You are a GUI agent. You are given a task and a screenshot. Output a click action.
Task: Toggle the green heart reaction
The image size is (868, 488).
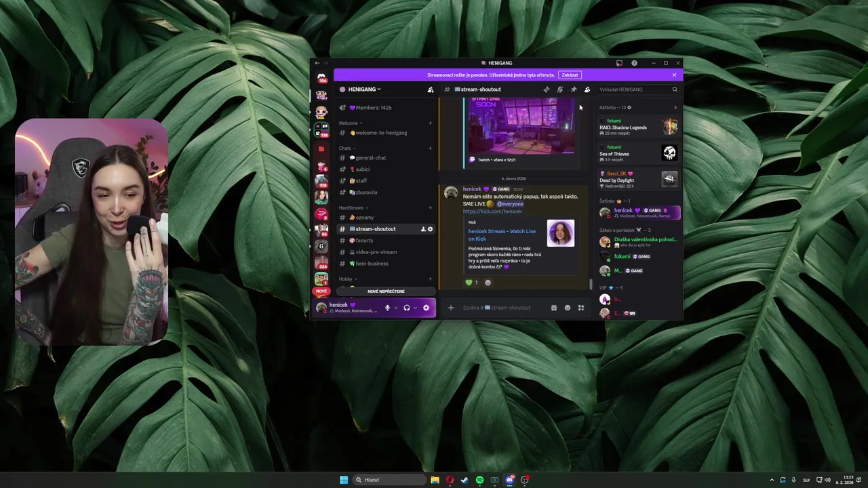tap(472, 283)
